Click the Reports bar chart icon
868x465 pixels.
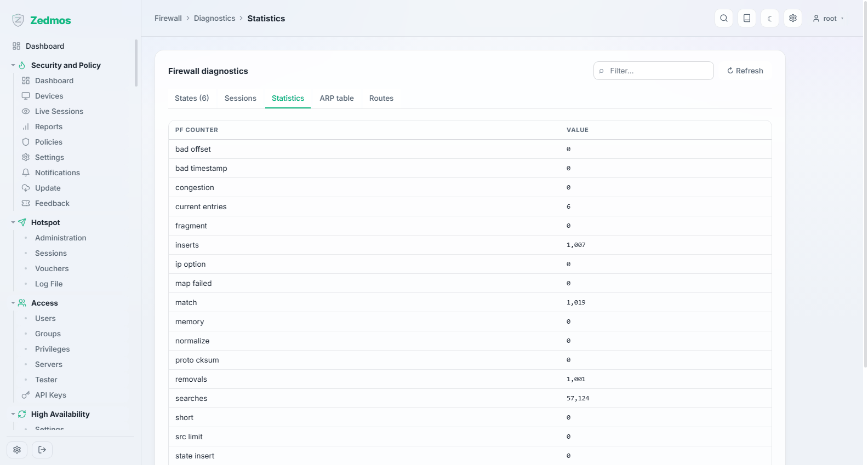(x=26, y=127)
